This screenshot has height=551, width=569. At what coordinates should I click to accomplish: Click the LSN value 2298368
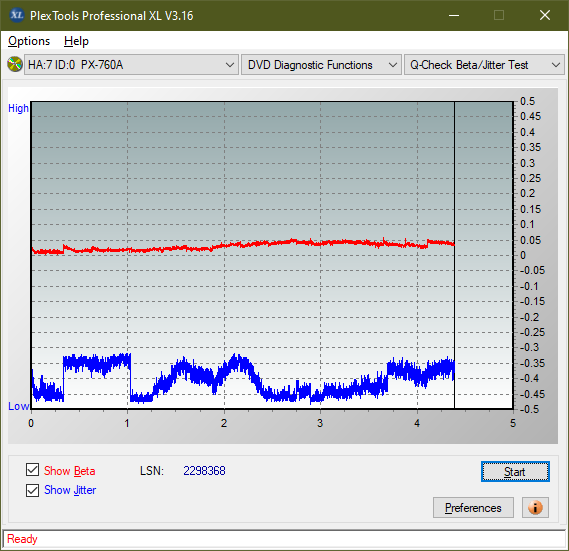(204, 471)
